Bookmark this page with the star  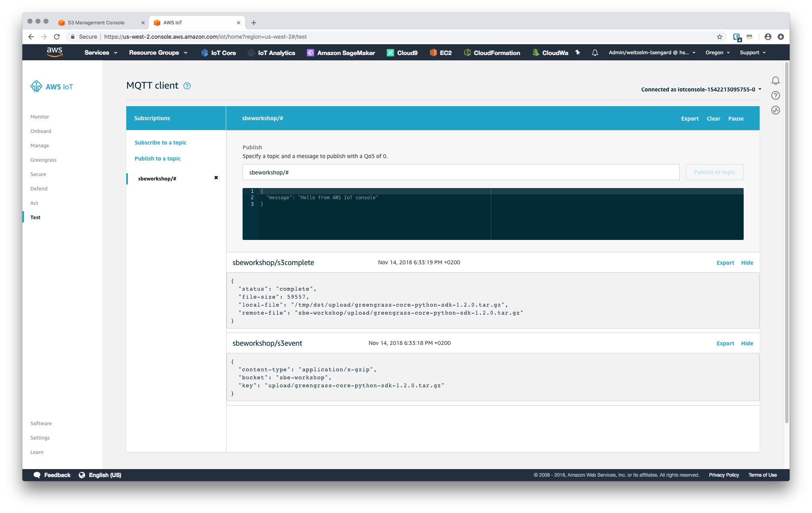point(720,37)
